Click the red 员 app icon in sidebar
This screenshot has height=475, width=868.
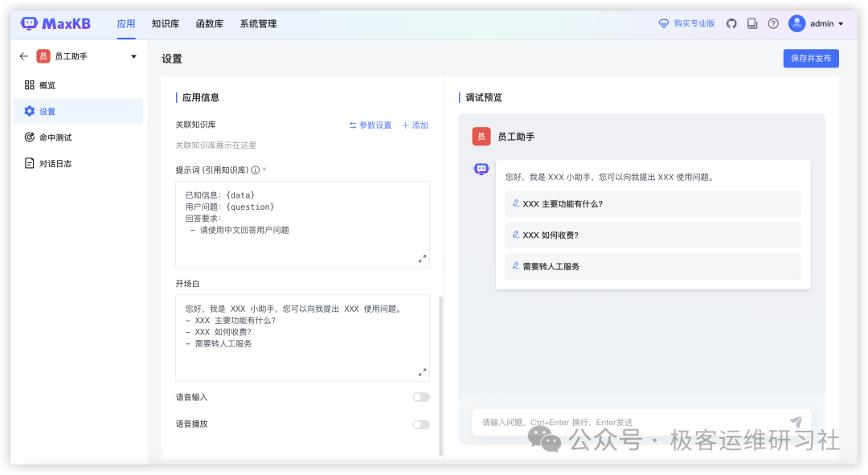(43, 56)
